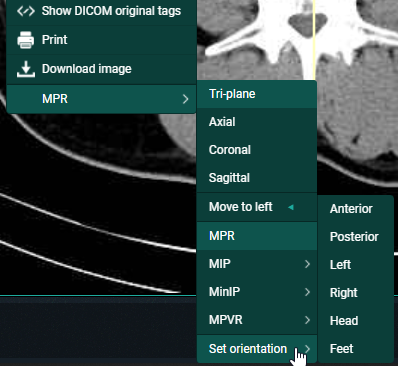Expand the MPVR submenu arrow
Screen dimensions: 398x366
pos(307,320)
